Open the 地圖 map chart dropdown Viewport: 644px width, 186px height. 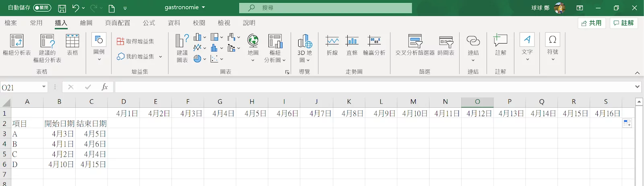pyautogui.click(x=253, y=48)
